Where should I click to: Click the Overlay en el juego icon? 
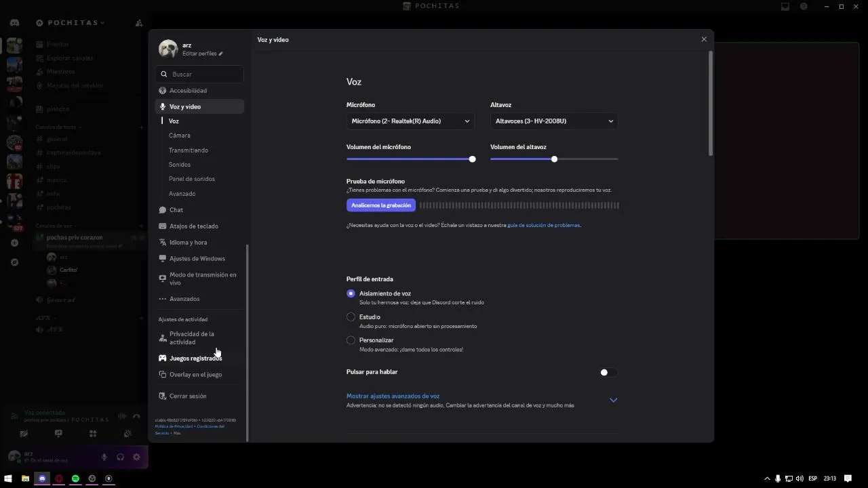[163, 375]
